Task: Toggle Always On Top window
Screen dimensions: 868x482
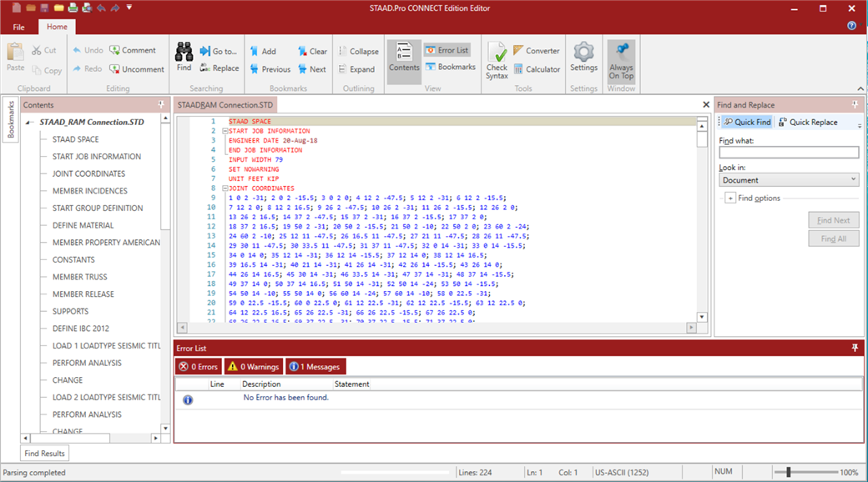Action: click(x=621, y=61)
